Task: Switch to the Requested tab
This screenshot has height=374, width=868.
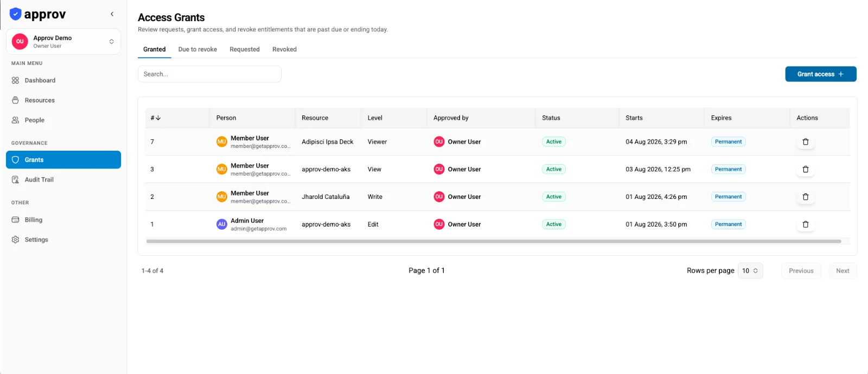Action: coord(245,49)
